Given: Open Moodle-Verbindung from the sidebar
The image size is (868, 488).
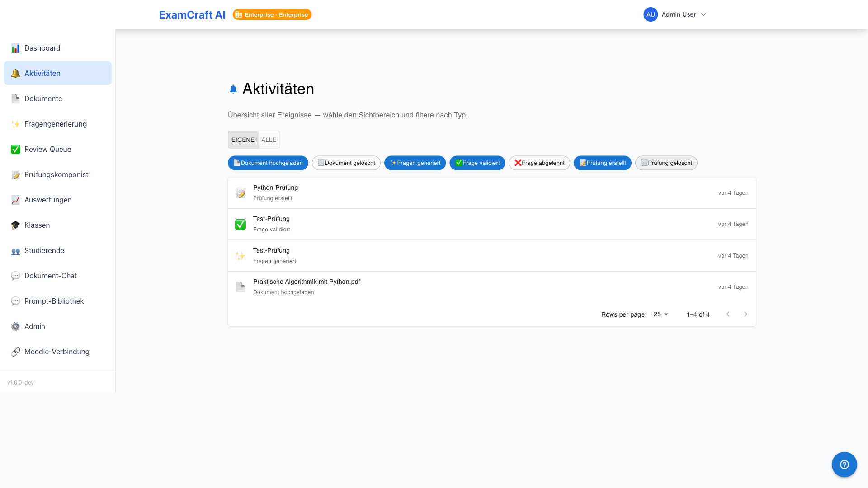Looking at the screenshot, I should click(57, 352).
